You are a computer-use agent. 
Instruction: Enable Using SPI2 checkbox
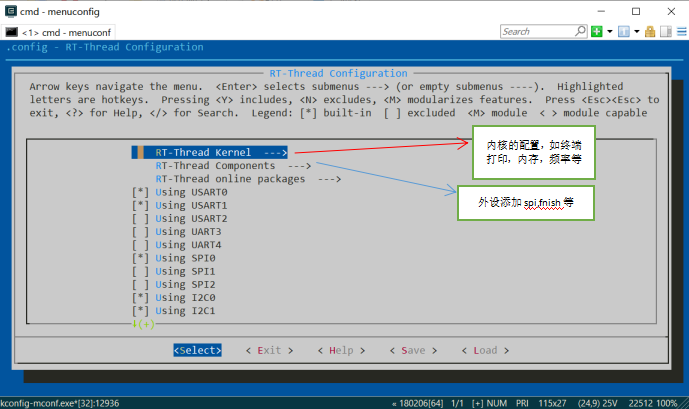(140, 284)
